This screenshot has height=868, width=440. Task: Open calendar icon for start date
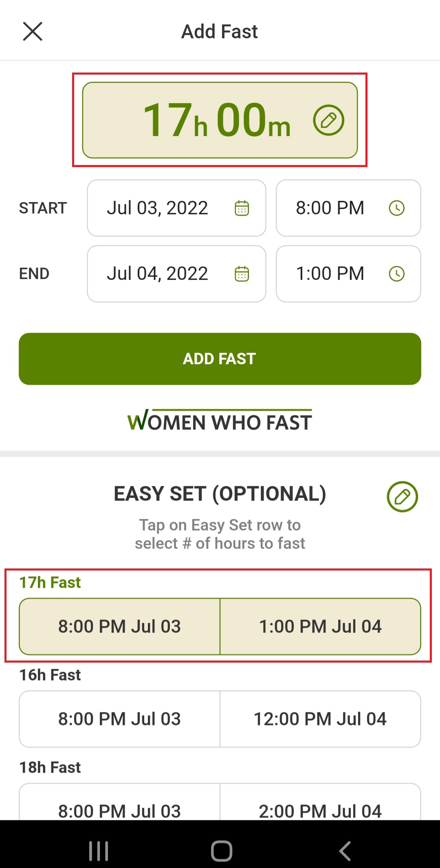point(242,208)
